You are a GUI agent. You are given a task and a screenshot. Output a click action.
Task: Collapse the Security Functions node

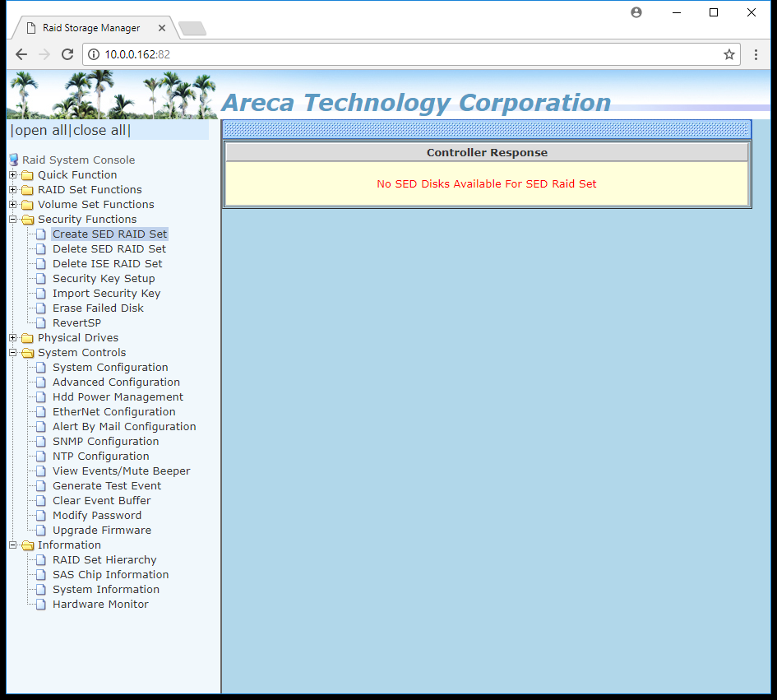pyautogui.click(x=13, y=220)
